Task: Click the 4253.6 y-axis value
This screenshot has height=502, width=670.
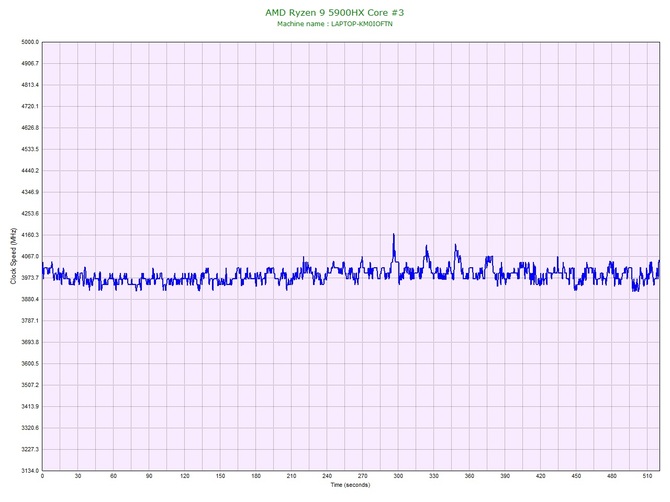Action: [x=30, y=214]
